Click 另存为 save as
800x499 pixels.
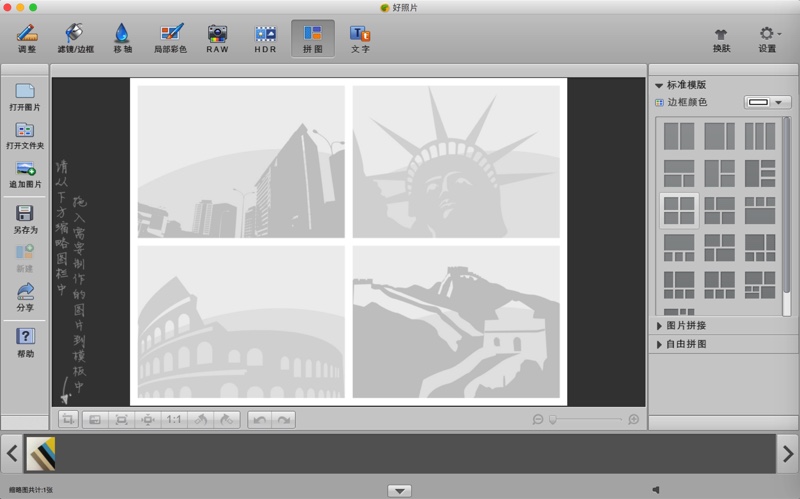pos(24,219)
